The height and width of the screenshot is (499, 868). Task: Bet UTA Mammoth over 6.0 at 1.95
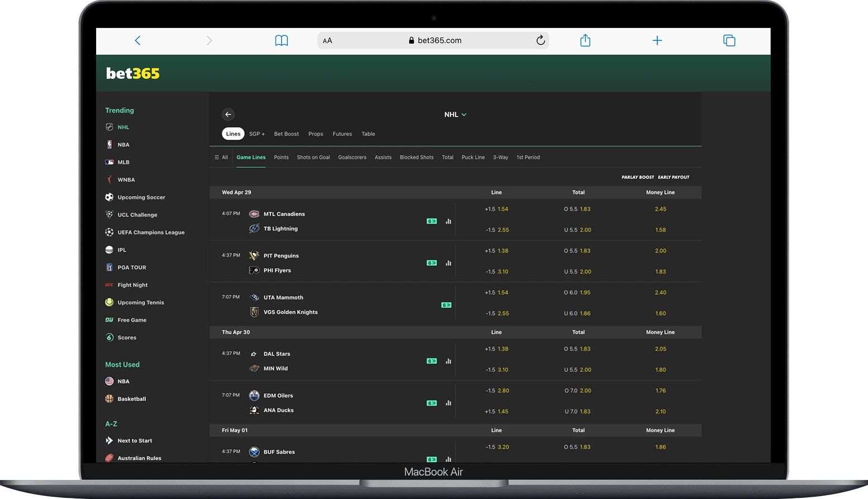(577, 293)
